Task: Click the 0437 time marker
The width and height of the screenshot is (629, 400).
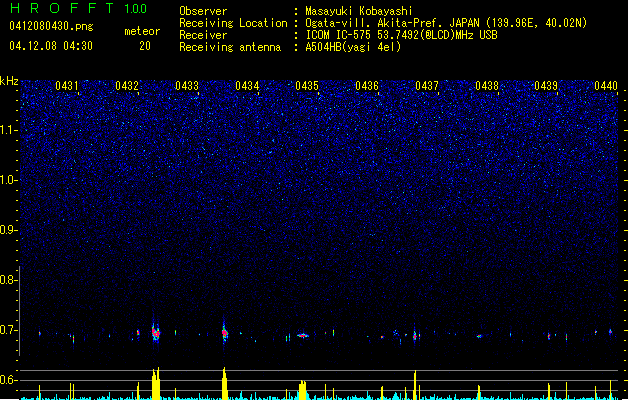Action: point(427,86)
